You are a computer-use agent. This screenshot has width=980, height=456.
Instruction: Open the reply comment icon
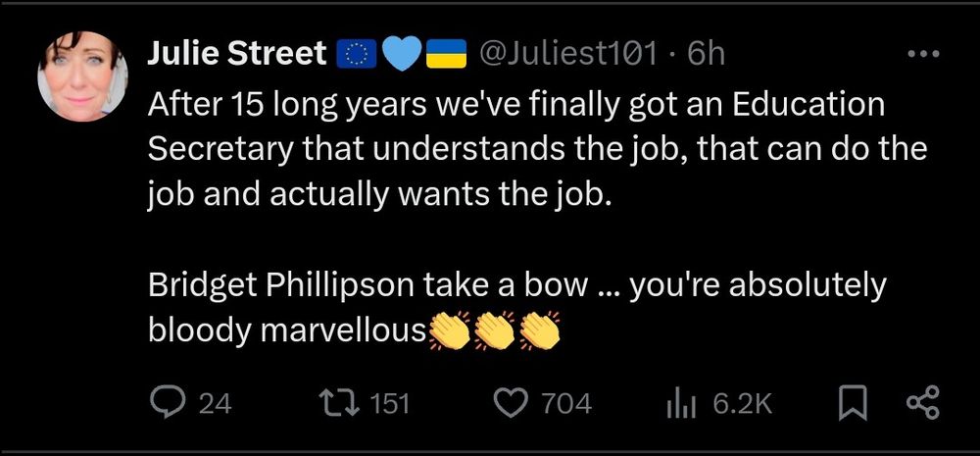pos(168,403)
